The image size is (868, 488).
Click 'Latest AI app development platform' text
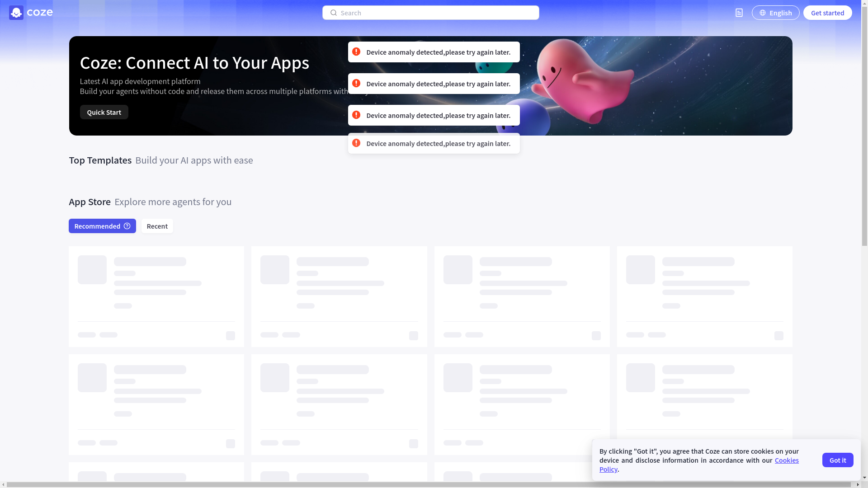(x=140, y=81)
